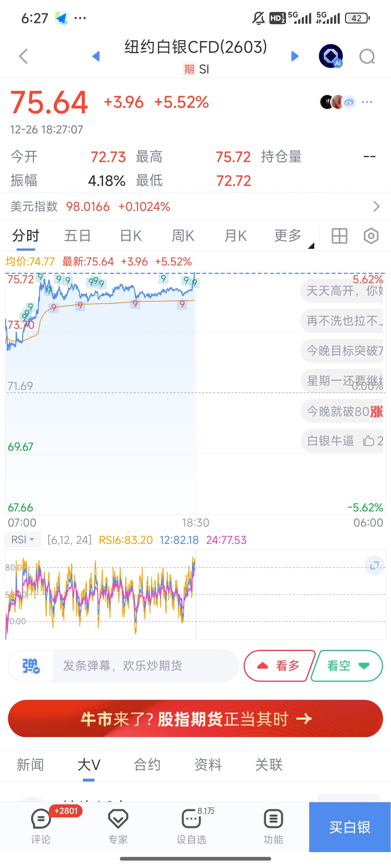Open search with magnifier icon
Screen dimensions: 391x868
tap(367, 56)
